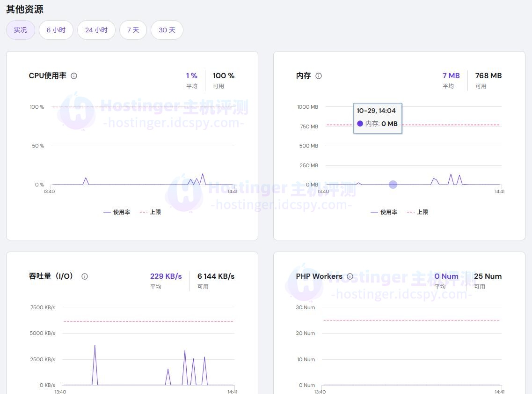The width and height of the screenshot is (532, 394).
Task: Switch to the 6 小时 view
Action: pos(56,30)
